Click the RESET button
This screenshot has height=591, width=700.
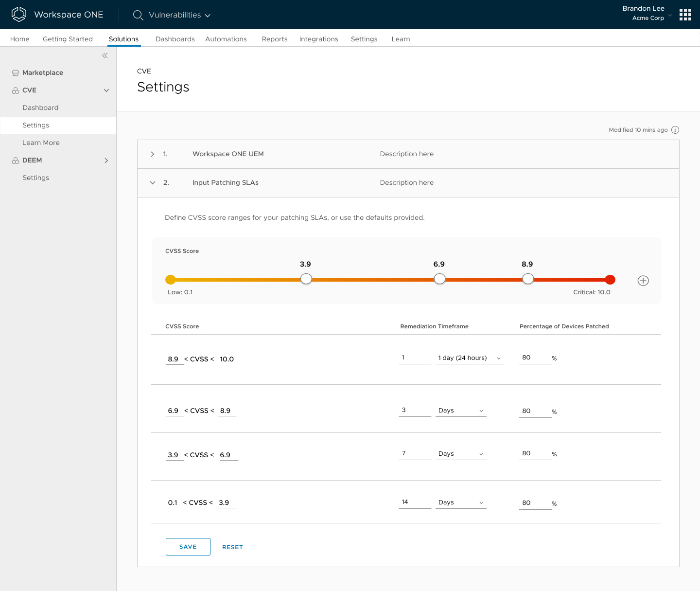click(232, 547)
